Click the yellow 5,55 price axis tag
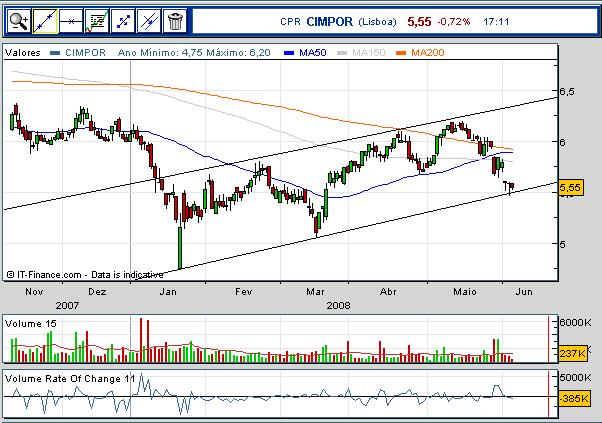This screenshot has width=602, height=423. tap(571, 188)
